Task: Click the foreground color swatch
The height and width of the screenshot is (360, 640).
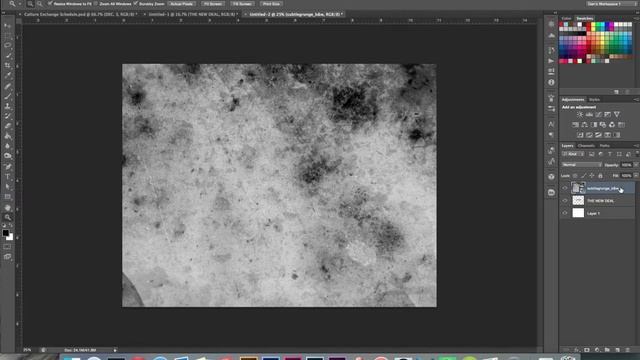Action: [5, 233]
